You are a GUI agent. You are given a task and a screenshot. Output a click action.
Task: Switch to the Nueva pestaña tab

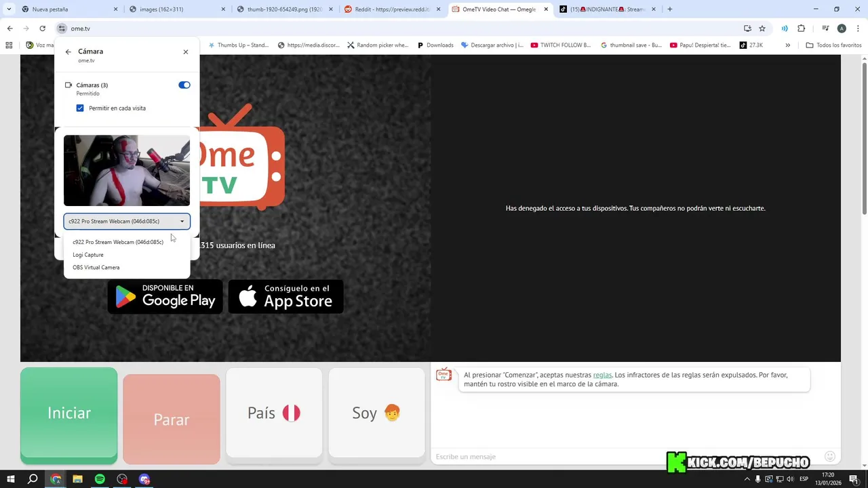click(66, 9)
